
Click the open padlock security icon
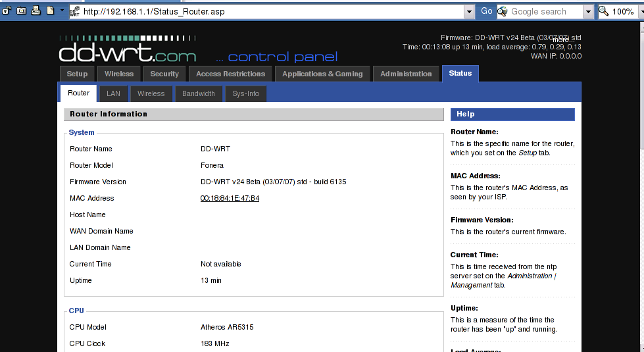coord(7,11)
